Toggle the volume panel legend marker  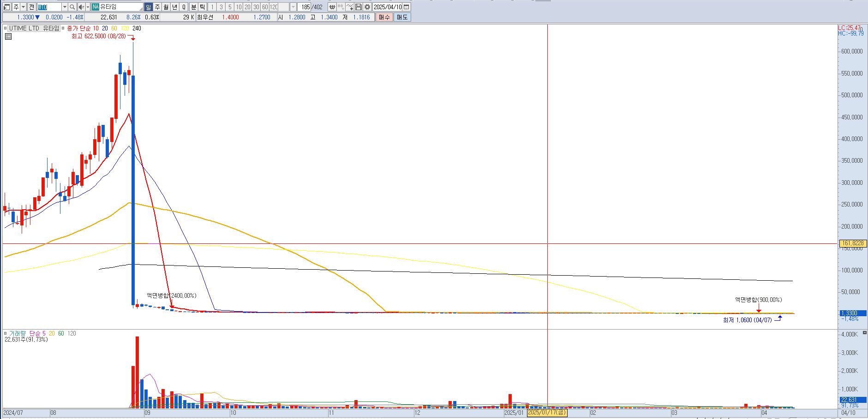point(6,333)
